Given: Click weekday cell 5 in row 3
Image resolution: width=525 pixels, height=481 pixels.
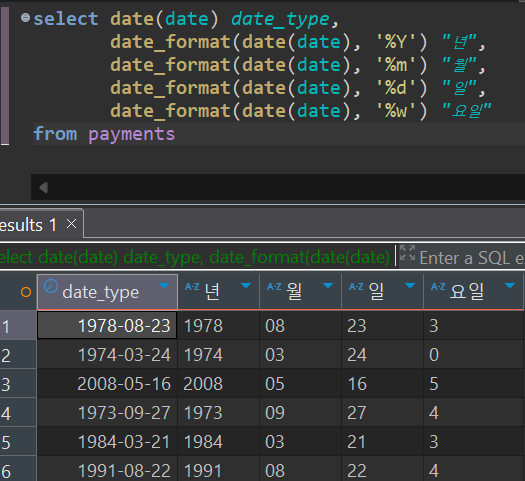Looking at the screenshot, I should coord(473,384).
